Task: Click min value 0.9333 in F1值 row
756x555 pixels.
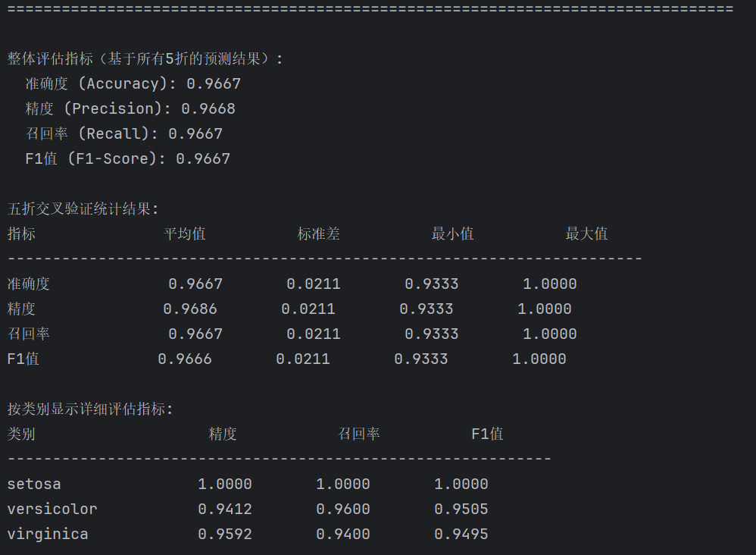Action: point(421,359)
